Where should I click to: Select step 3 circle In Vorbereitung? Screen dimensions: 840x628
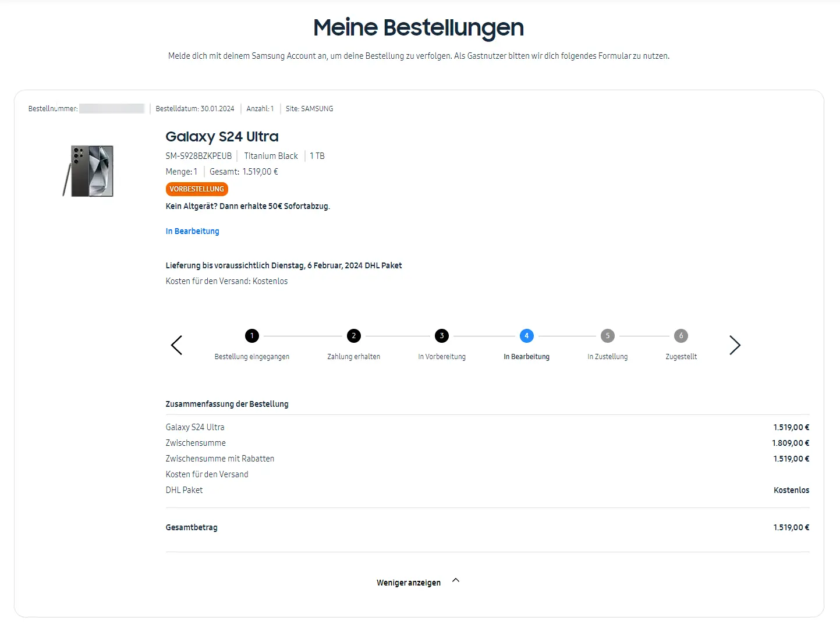coord(442,336)
